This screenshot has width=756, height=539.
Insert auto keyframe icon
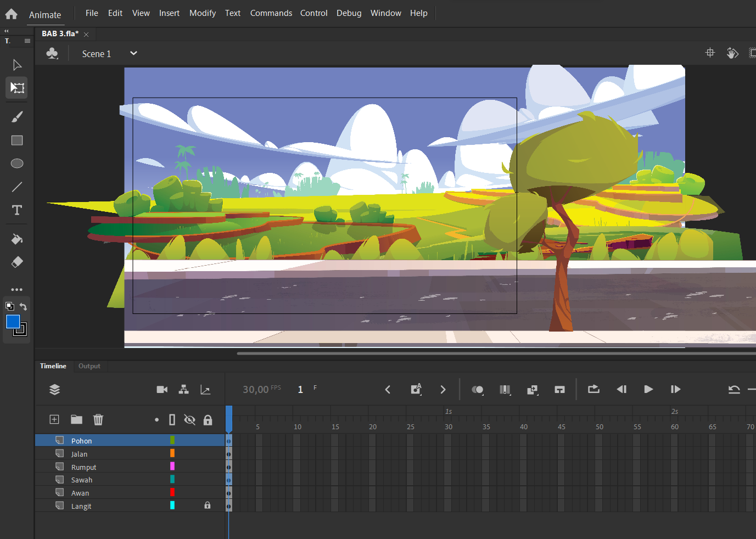click(x=416, y=389)
